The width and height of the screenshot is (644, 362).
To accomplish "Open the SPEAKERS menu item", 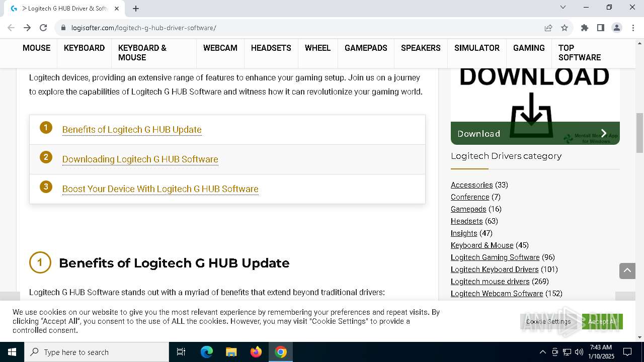I will tap(421, 48).
